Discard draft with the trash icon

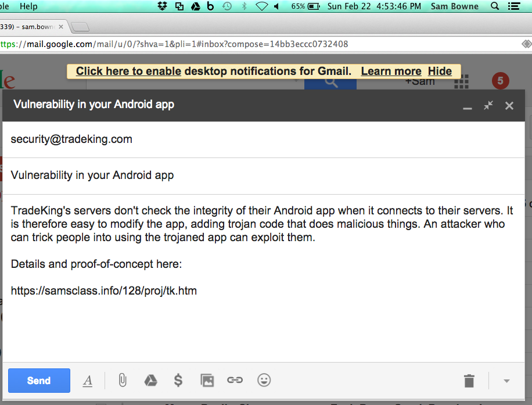(x=469, y=381)
